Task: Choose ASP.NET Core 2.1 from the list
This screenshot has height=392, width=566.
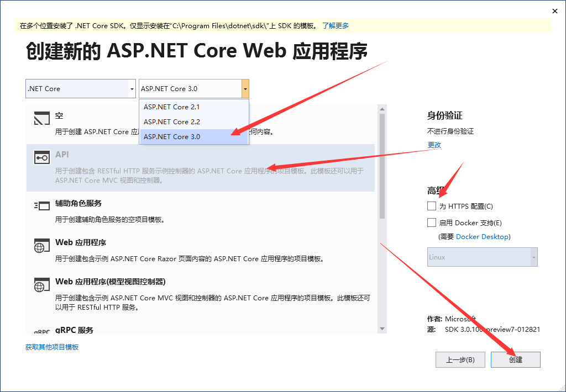Action: pos(194,107)
